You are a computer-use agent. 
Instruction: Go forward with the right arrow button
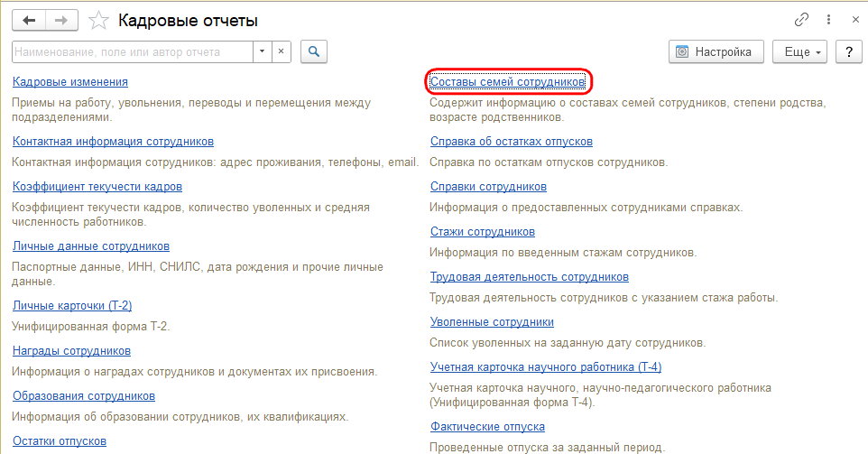(x=61, y=21)
